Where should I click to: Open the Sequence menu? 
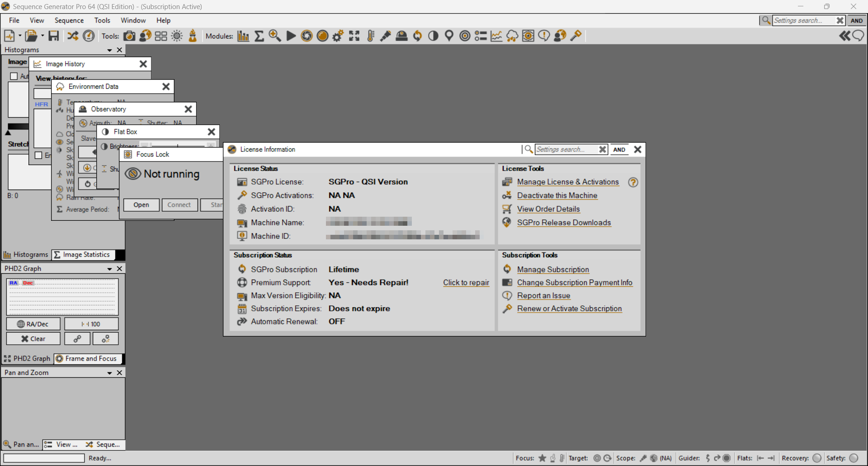69,20
